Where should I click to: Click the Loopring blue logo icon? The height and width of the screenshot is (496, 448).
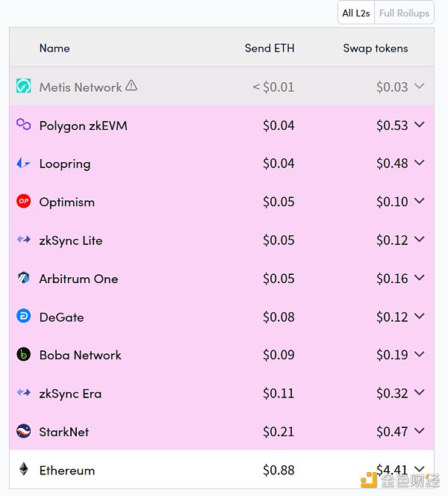tap(23, 164)
